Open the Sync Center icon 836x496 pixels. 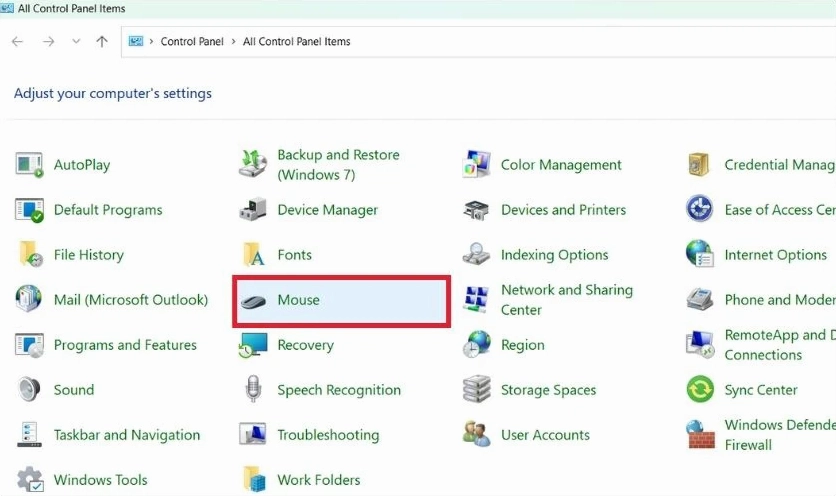700,390
